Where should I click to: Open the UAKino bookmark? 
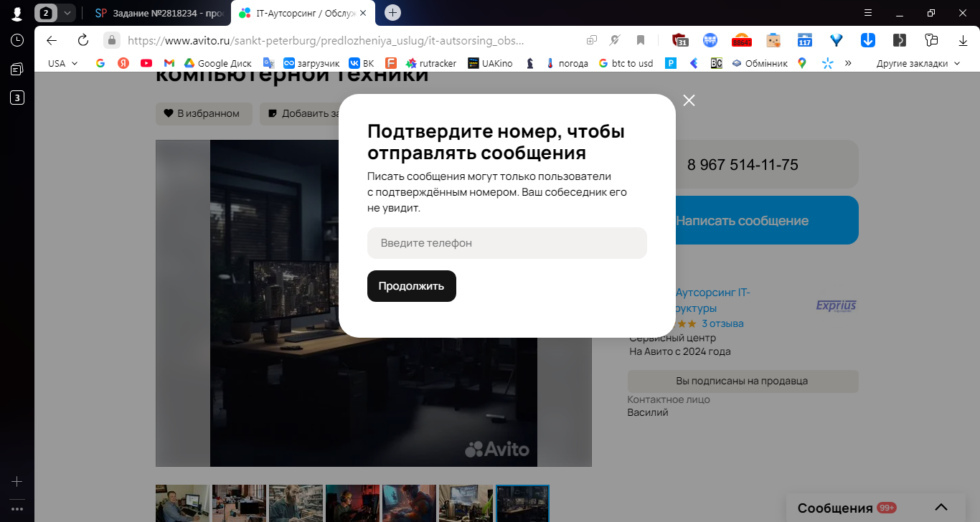pos(491,63)
